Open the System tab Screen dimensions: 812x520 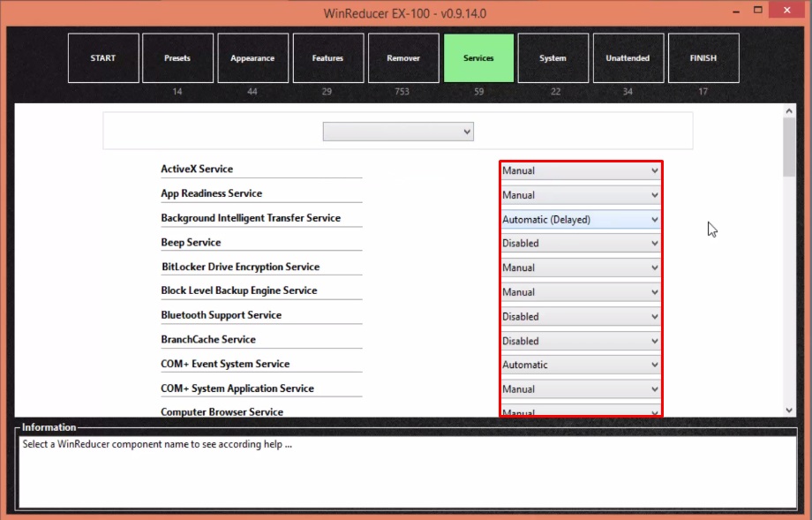click(x=553, y=58)
